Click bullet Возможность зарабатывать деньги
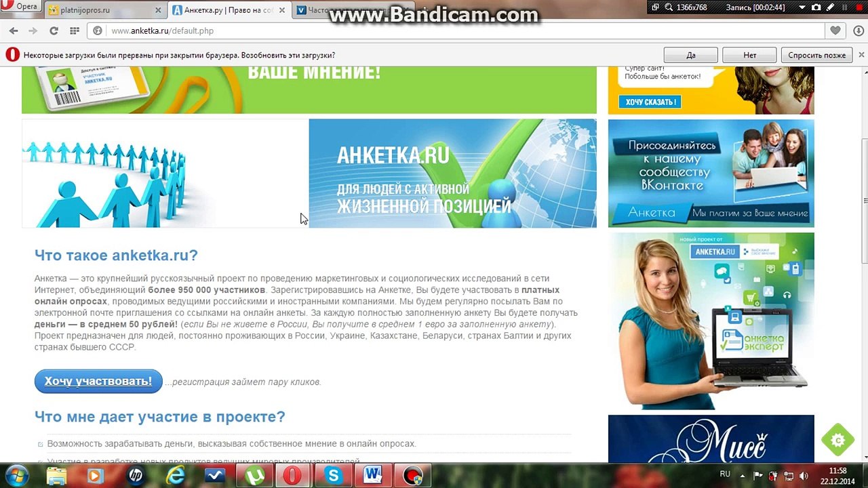 [231, 444]
